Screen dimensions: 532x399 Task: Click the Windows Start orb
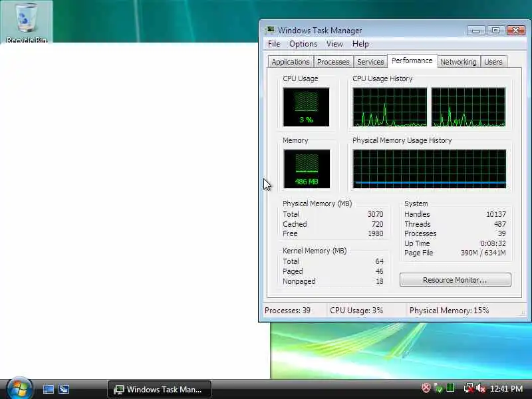click(x=19, y=389)
